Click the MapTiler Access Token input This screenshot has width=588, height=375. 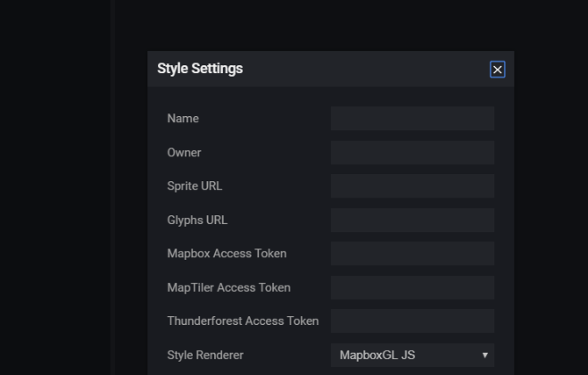point(412,287)
